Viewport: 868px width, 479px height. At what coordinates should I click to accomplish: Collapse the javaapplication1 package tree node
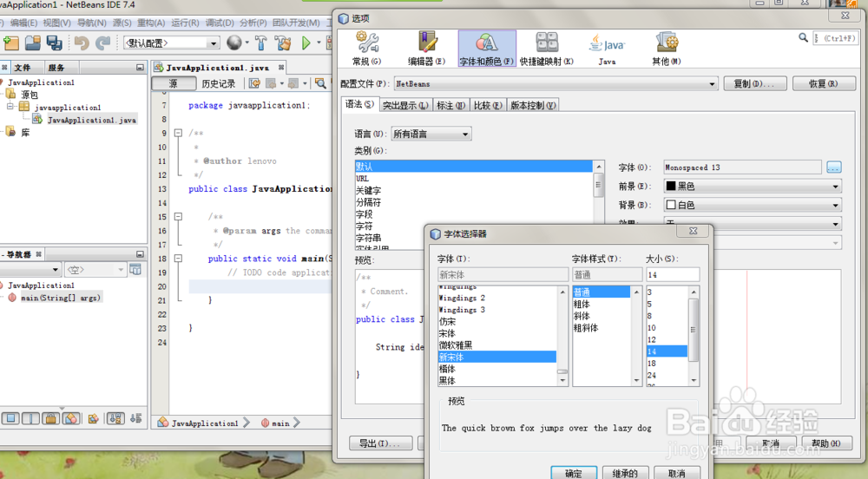[x=10, y=106]
